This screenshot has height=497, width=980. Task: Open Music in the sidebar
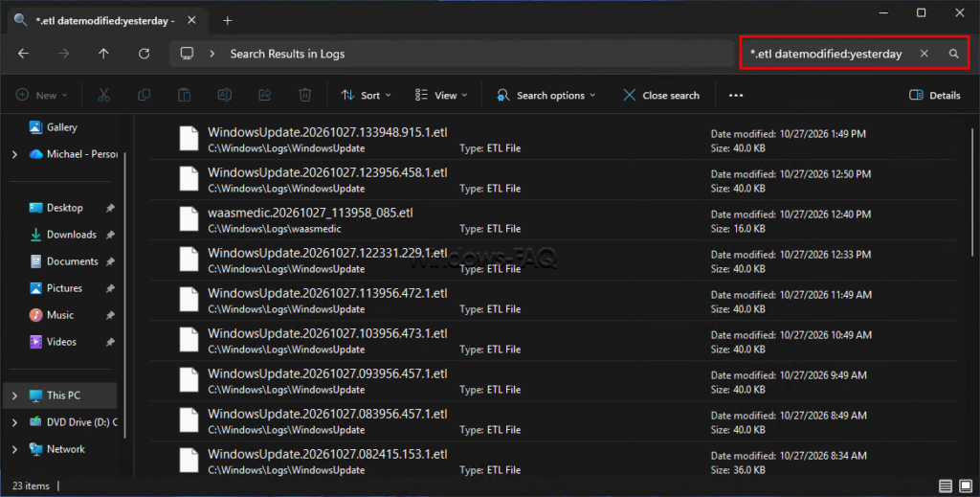[52, 315]
